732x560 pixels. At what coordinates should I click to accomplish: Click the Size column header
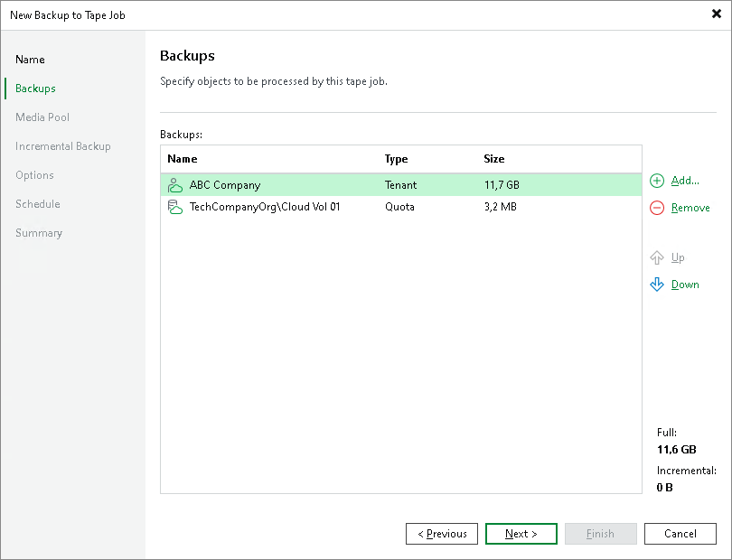click(x=494, y=159)
